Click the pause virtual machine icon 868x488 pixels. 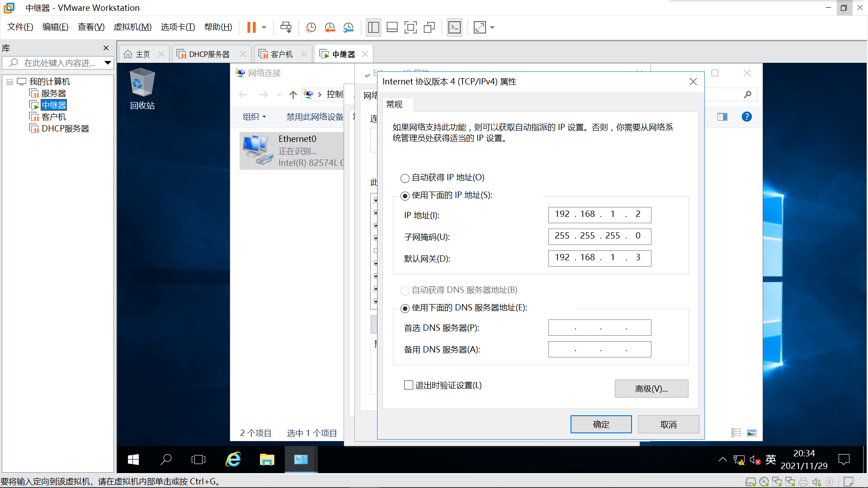pyautogui.click(x=251, y=28)
